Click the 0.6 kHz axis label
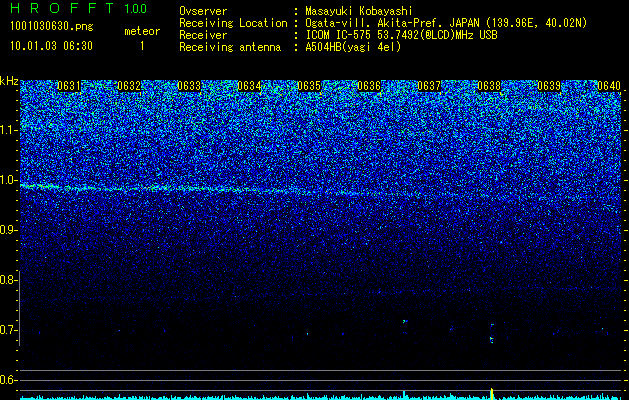Screen dimensions: 629x400 9,380
